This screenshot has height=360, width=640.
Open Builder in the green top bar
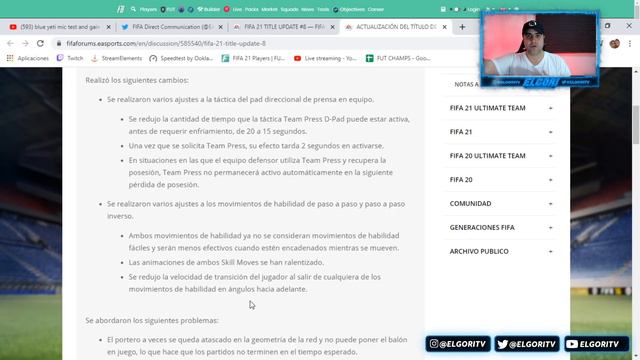(x=209, y=9)
